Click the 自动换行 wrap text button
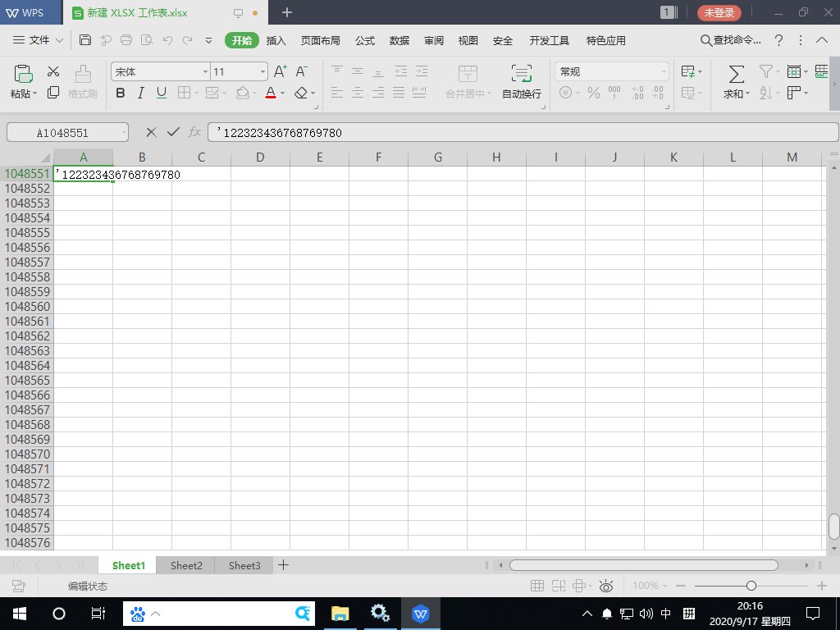 click(x=521, y=81)
